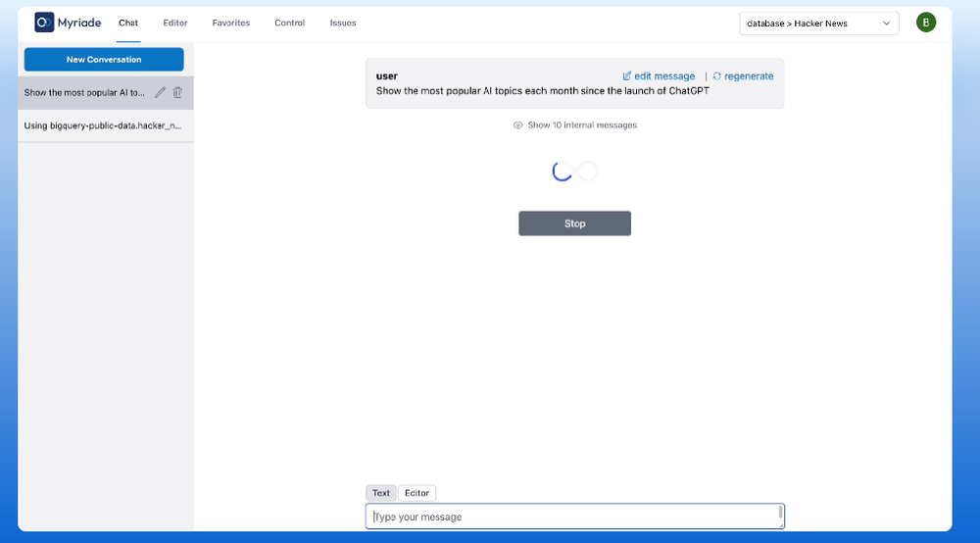
Task: Regenerate the user message response
Action: click(743, 76)
